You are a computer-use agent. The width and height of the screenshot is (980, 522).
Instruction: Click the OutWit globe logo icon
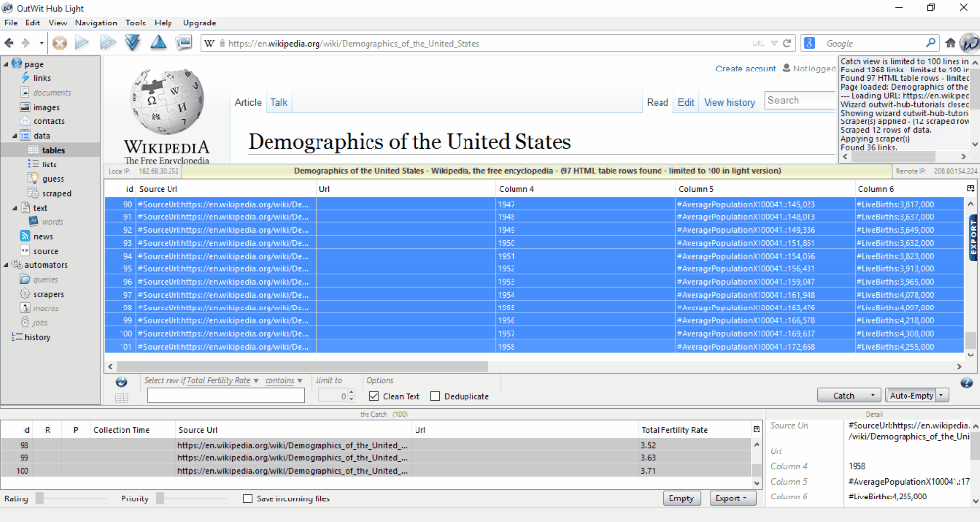click(969, 43)
